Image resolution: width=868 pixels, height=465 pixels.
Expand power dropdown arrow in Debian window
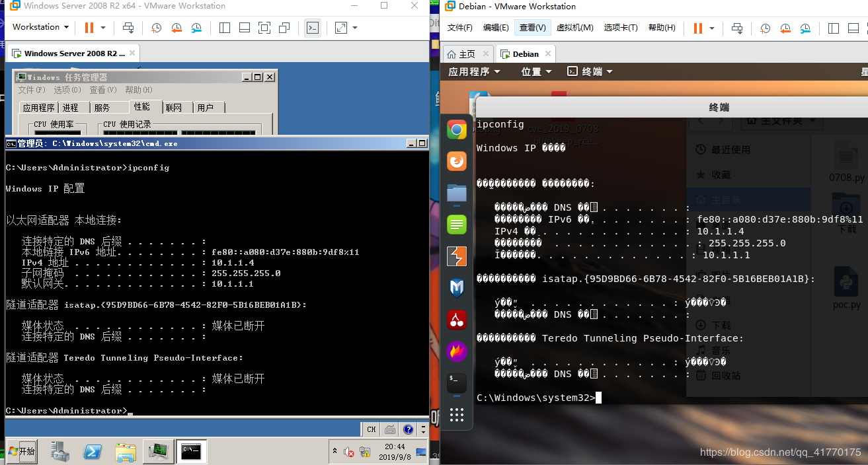(x=711, y=28)
